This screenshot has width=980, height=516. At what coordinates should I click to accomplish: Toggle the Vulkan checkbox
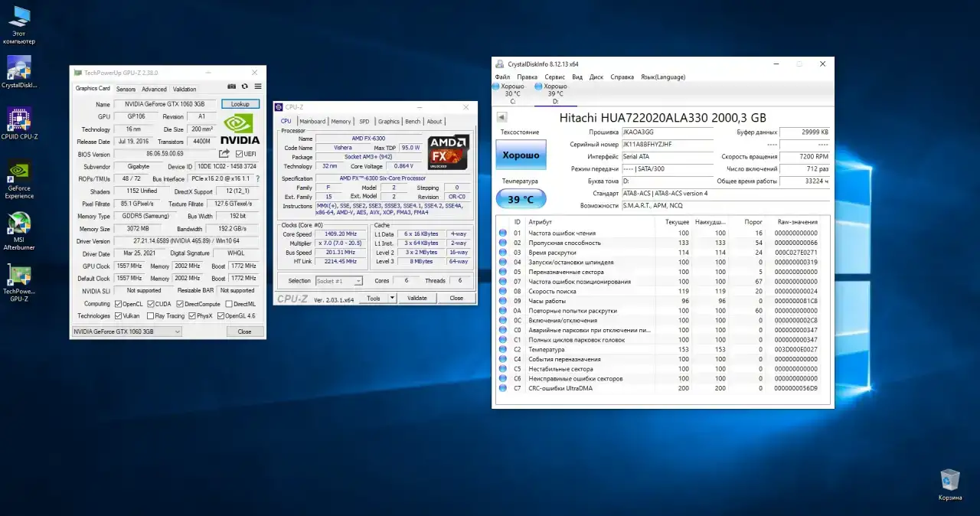coord(118,315)
